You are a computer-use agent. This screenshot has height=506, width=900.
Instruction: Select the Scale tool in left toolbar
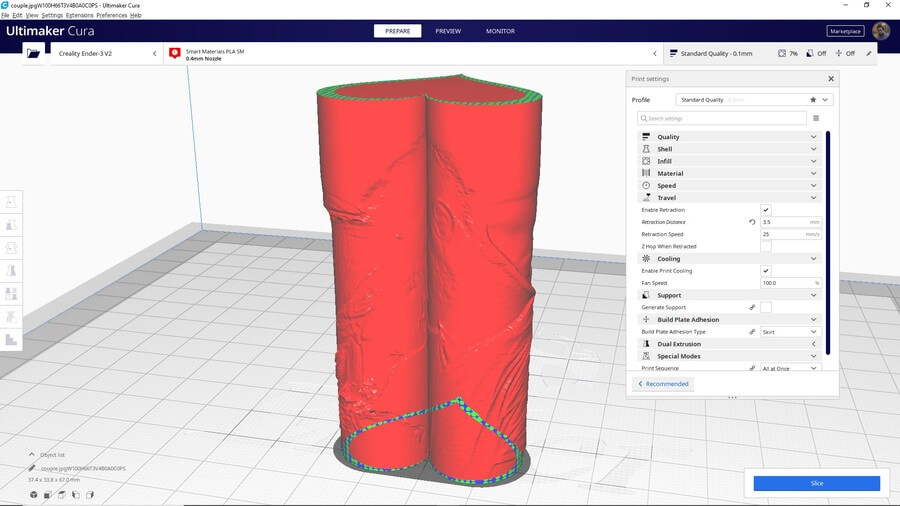[12, 225]
